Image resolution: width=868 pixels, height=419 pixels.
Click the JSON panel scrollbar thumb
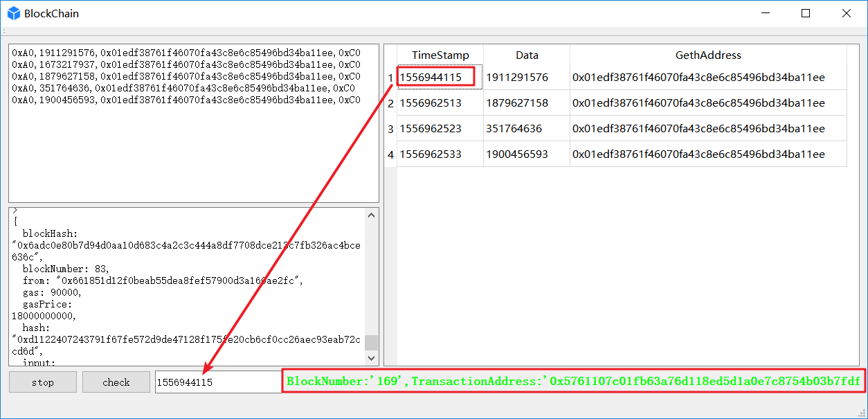click(372, 343)
